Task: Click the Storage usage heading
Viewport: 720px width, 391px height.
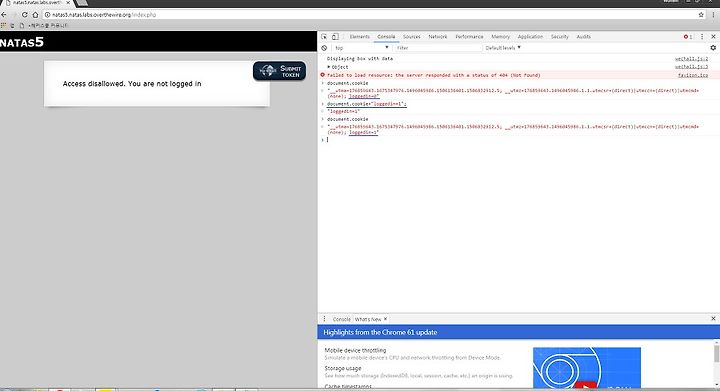Action: [x=343, y=368]
